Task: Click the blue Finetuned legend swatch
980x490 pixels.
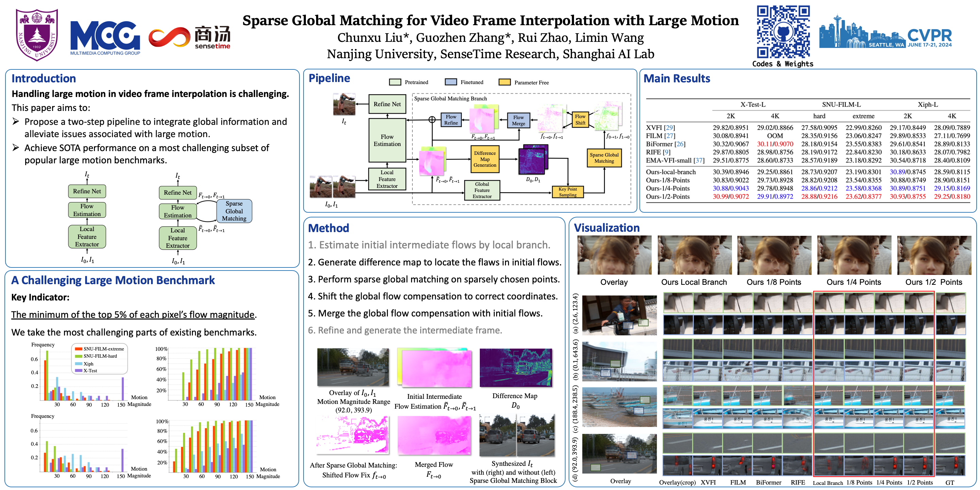Action: click(x=451, y=82)
